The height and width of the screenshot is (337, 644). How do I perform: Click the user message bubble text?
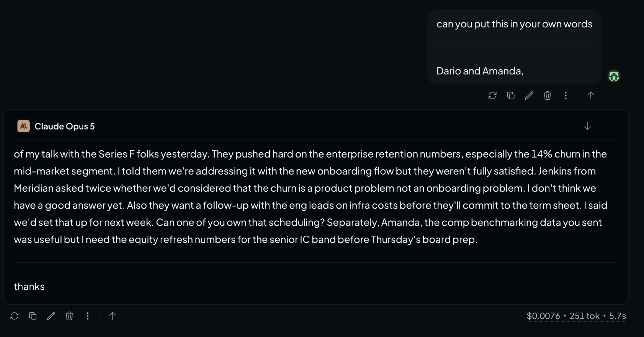[x=515, y=47]
